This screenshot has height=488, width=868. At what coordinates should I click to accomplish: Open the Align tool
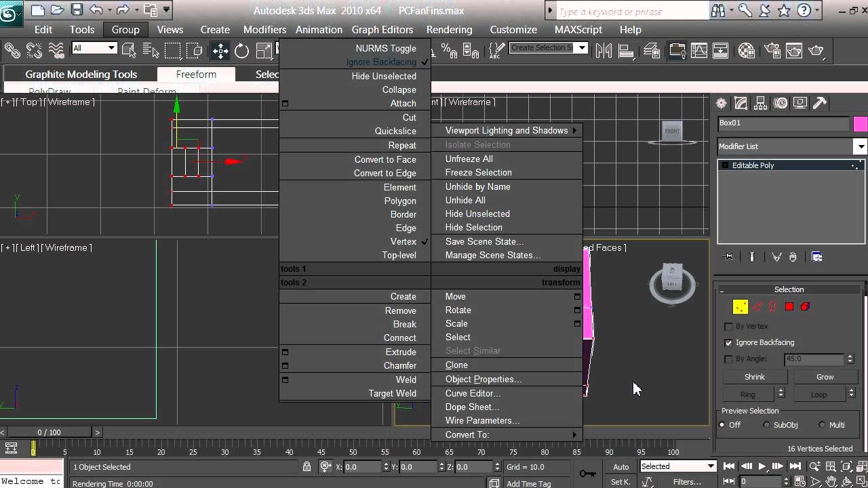click(627, 50)
